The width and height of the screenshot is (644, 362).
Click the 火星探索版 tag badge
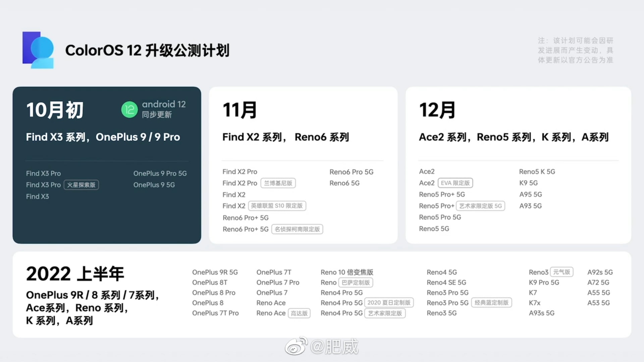click(81, 185)
